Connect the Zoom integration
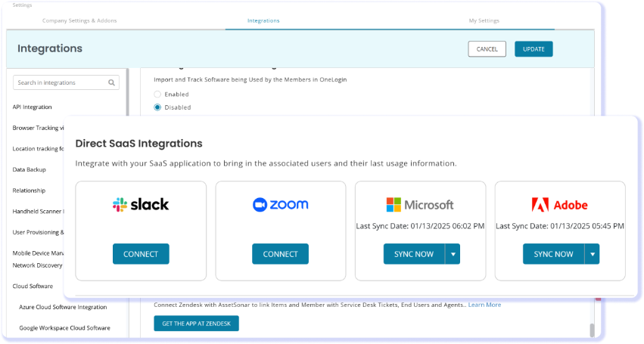The width and height of the screenshot is (644, 344). [x=281, y=254]
